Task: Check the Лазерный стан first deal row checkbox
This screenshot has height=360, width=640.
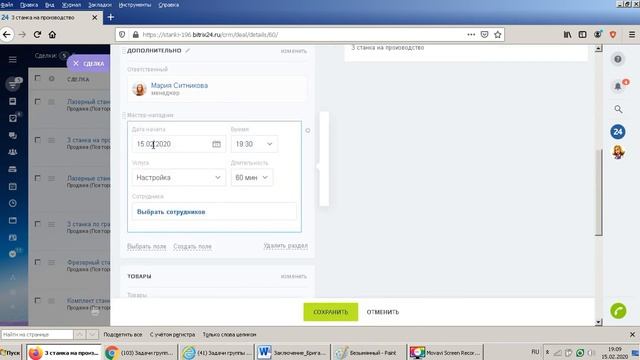Action: click(x=38, y=101)
